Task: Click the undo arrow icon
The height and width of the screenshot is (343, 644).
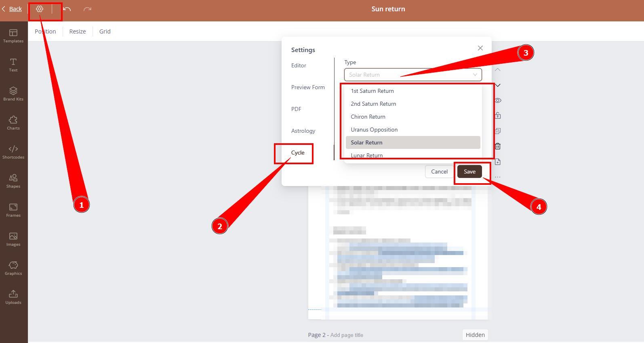Action: click(x=67, y=9)
